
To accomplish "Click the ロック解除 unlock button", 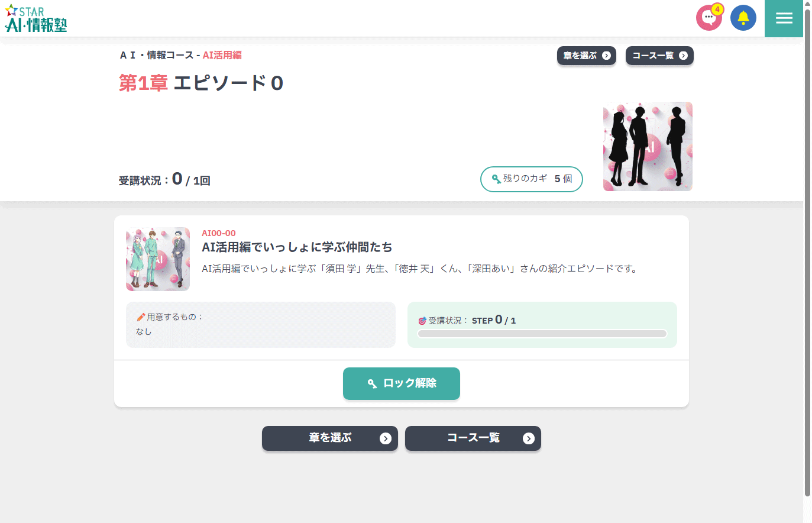I will pos(402,383).
